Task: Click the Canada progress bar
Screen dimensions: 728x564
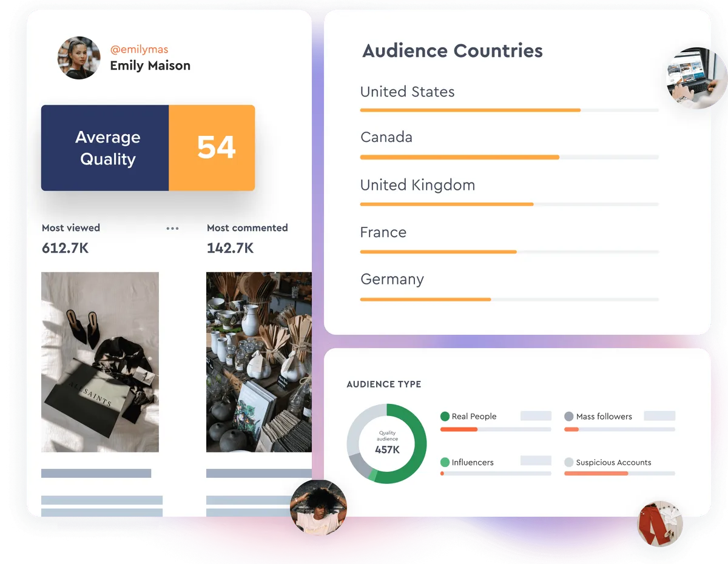Action: click(x=509, y=157)
